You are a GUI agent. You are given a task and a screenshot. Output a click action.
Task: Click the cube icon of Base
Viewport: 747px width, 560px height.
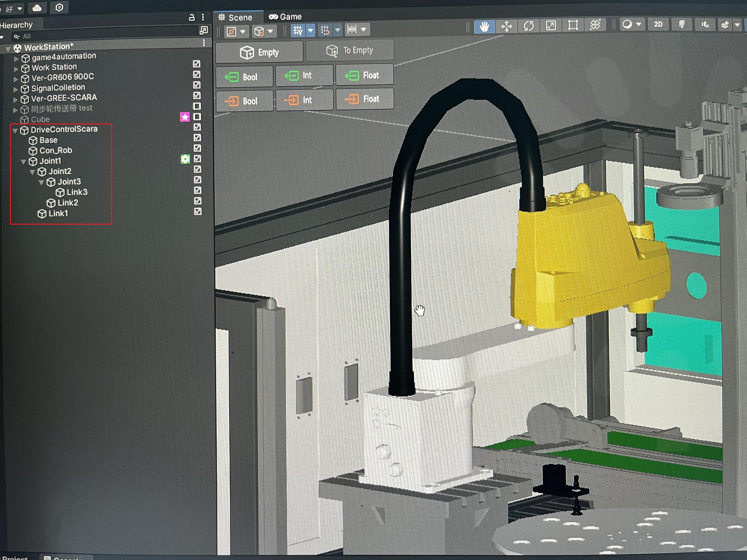[33, 141]
